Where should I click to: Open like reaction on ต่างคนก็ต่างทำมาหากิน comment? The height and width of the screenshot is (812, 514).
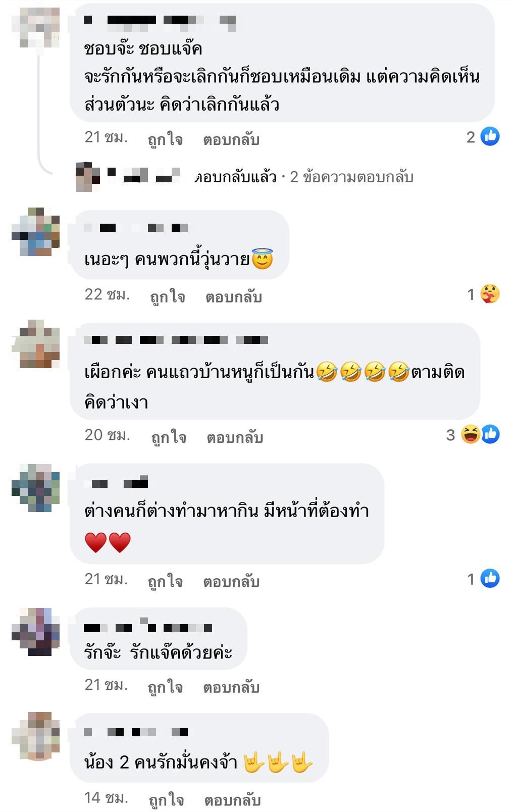point(490,578)
